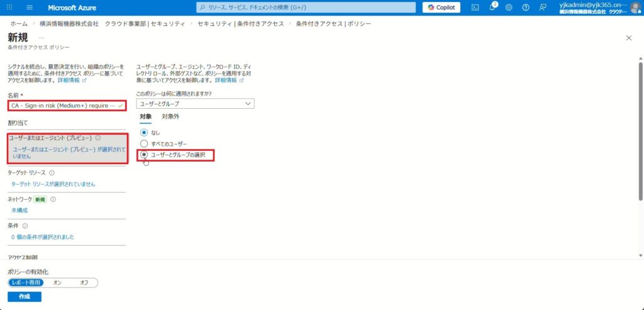Switch to the 対象 tab
This screenshot has height=310, width=644.
click(x=145, y=116)
